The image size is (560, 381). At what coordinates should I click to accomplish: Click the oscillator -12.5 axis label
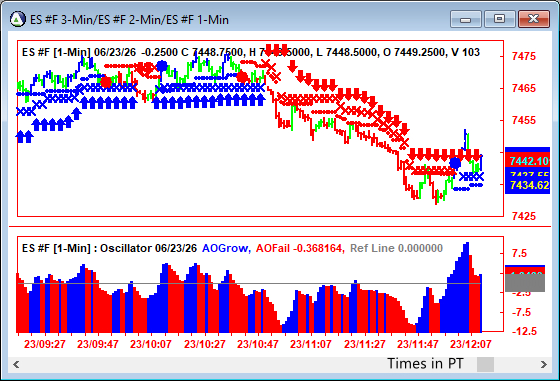coord(524,331)
